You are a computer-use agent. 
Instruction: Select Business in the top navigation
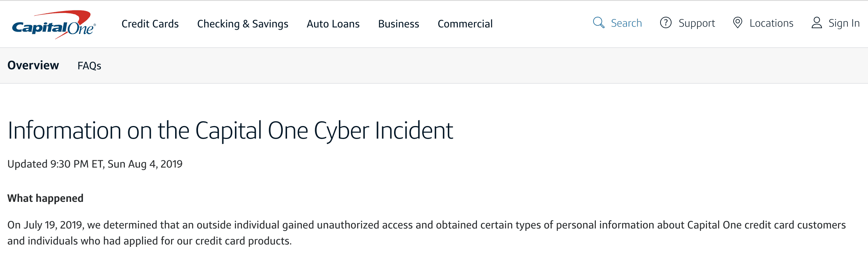(x=399, y=24)
